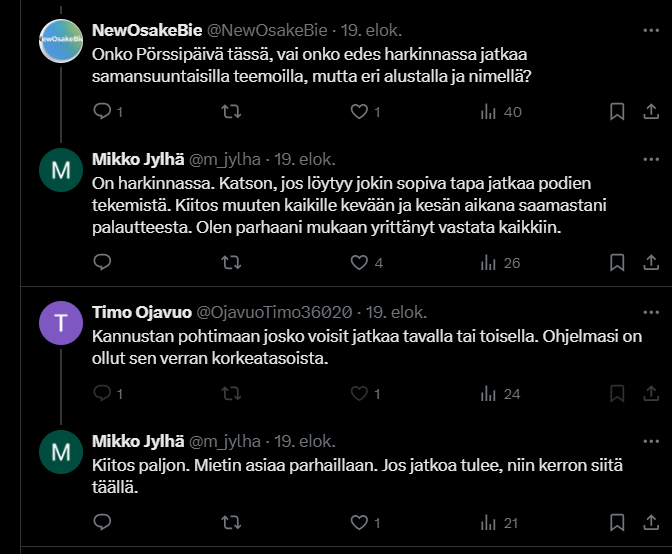This screenshot has width=672, height=554.
Task: Open Timo Ojavuo's profile name link
Action: pos(142,312)
